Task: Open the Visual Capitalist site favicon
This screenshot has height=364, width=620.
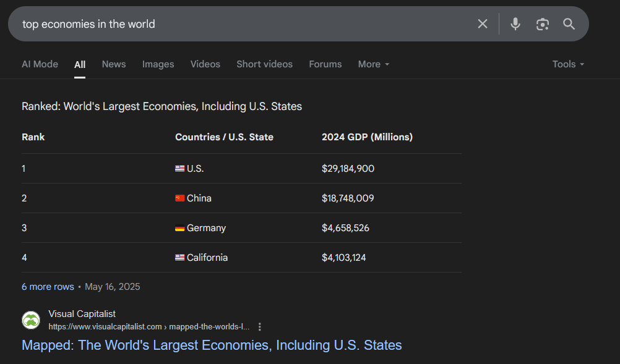Action: (31, 320)
